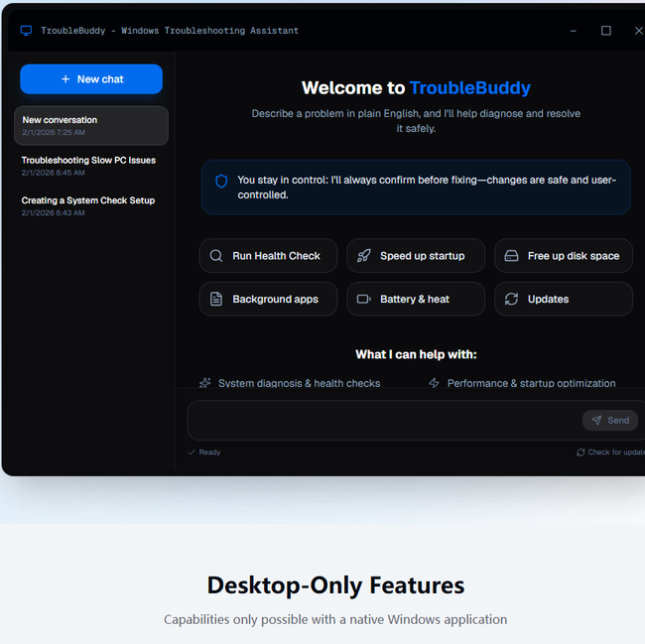645x644 pixels.
Task: Click the shield icon in the control notice
Action: pos(221,181)
